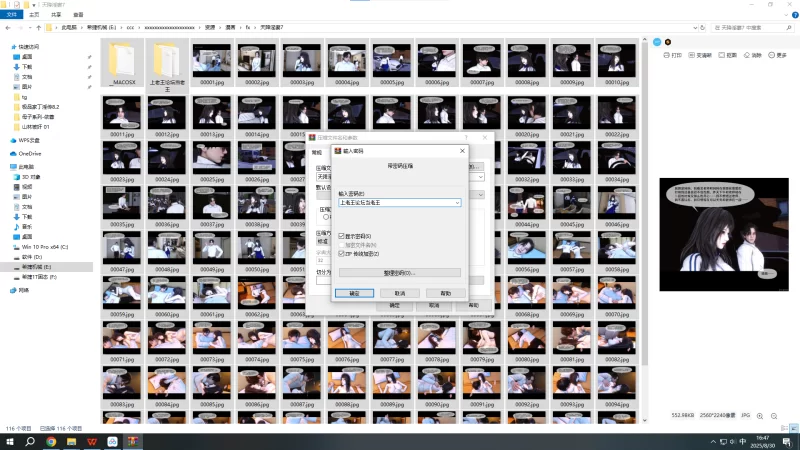Viewport: 800px width, 450px height.
Task: Click the greyed 加密文件名 checkbox
Action: 341,245
